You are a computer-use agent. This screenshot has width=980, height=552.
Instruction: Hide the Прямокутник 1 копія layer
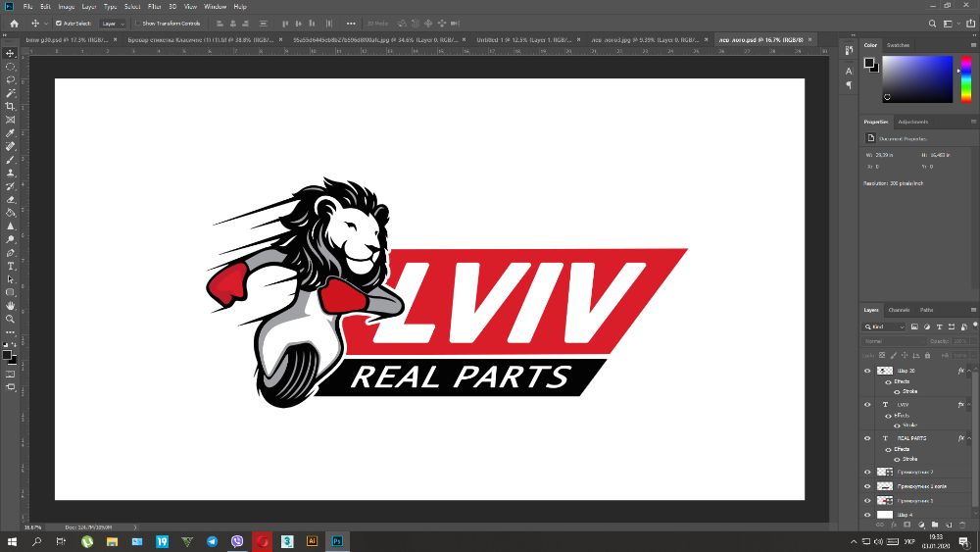tap(867, 486)
